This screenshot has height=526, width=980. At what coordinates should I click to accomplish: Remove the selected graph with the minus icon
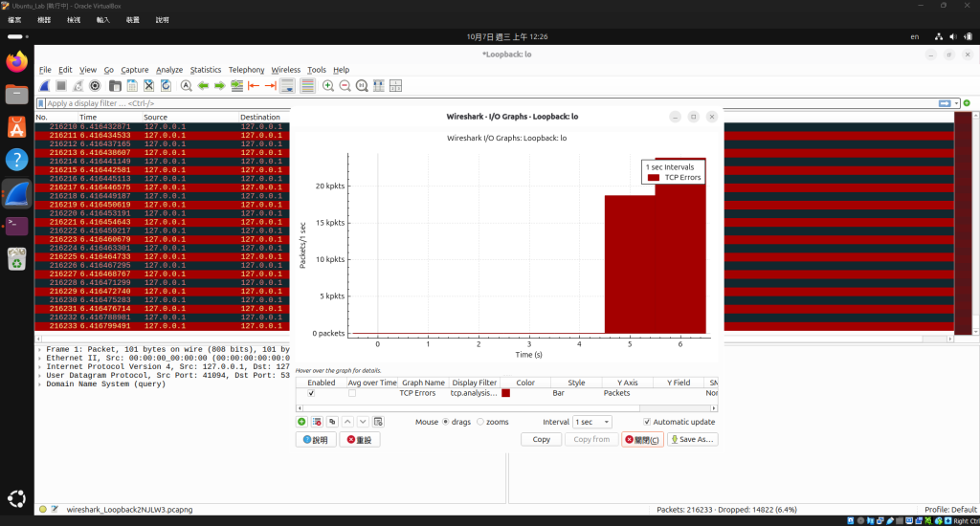tap(317, 422)
